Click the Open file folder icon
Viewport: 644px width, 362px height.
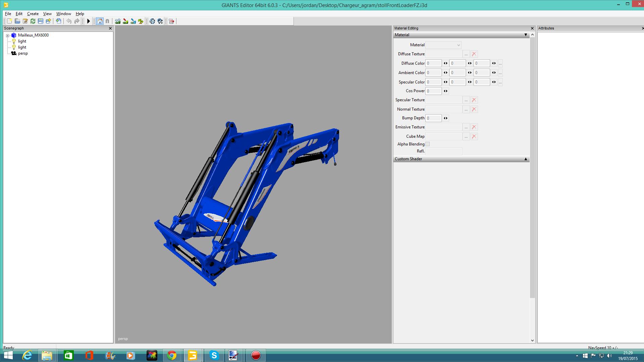pos(17,21)
